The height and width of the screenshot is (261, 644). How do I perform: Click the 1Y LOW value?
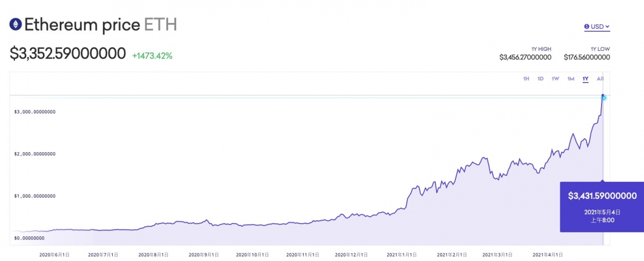[x=587, y=57]
